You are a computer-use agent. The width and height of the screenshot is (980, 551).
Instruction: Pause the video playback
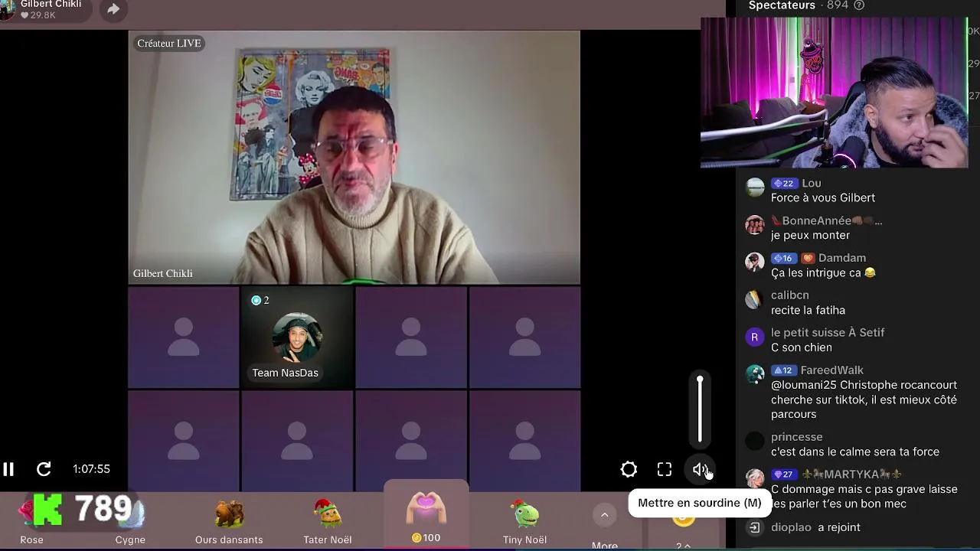pos(8,469)
